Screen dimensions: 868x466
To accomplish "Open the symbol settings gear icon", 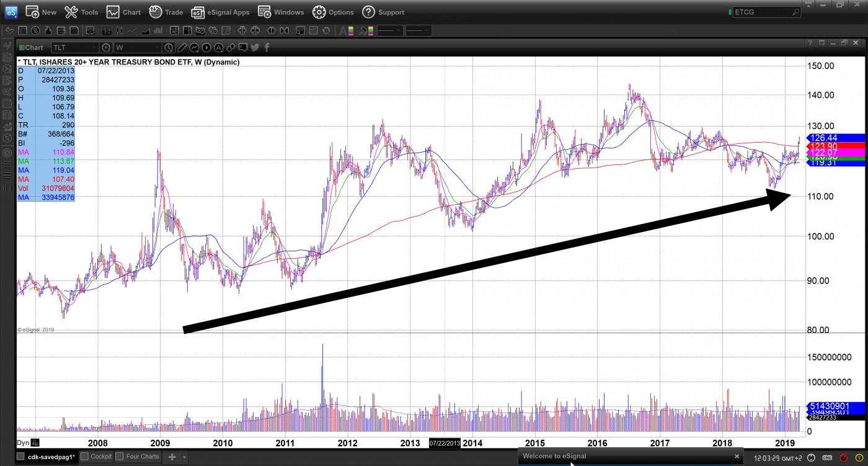I will (106, 47).
